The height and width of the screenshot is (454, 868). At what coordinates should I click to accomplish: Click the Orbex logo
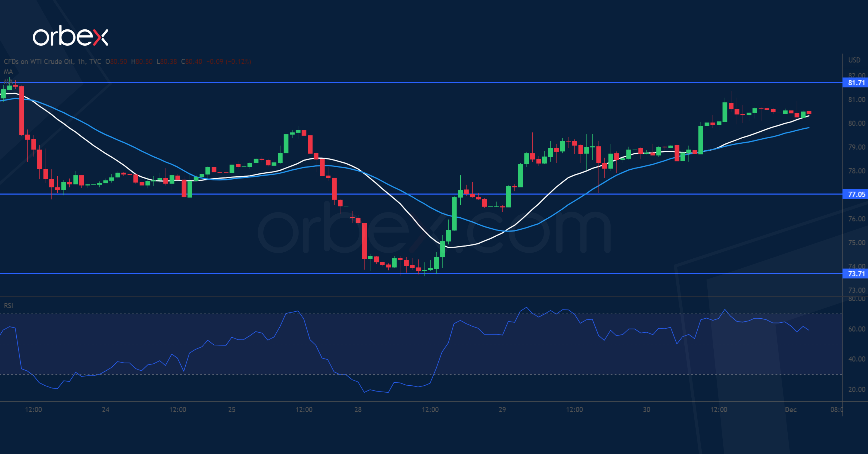click(70, 36)
